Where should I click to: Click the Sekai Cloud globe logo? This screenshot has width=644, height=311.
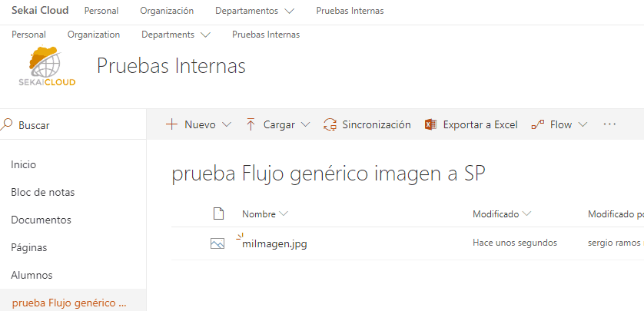pyautogui.click(x=47, y=67)
